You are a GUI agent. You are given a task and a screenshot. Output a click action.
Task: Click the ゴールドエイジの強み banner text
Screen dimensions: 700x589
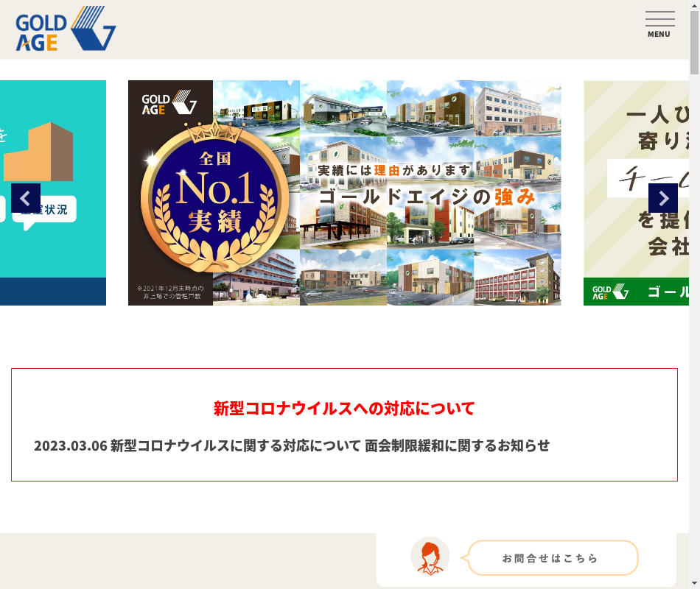pyautogui.click(x=427, y=197)
